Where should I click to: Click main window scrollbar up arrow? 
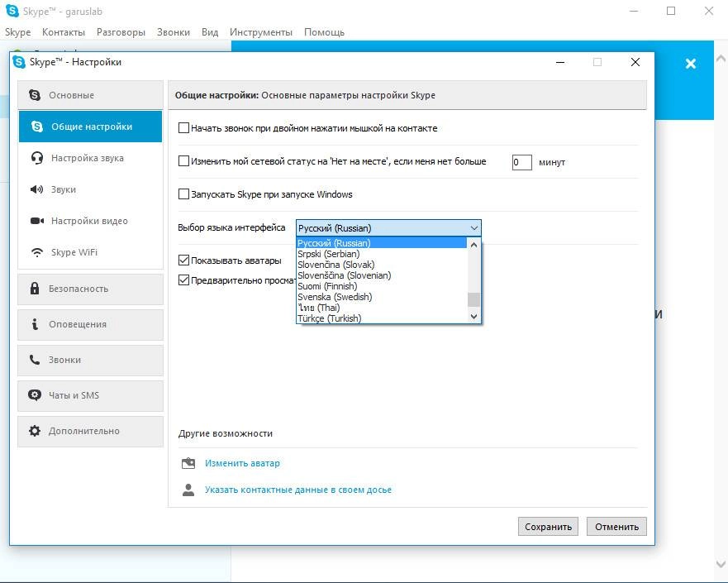click(721, 59)
